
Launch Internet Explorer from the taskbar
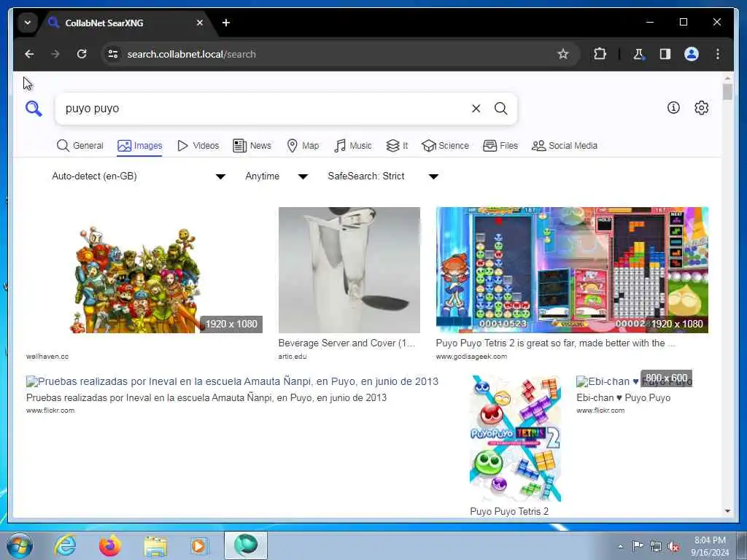click(65, 545)
